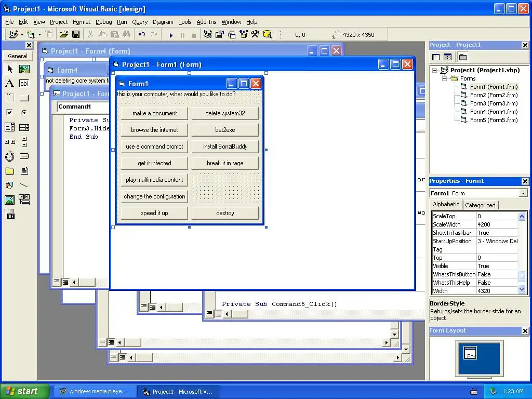Open the Add Project dropdown arrow
The width and height of the screenshot is (532, 399).
click(x=22, y=34)
